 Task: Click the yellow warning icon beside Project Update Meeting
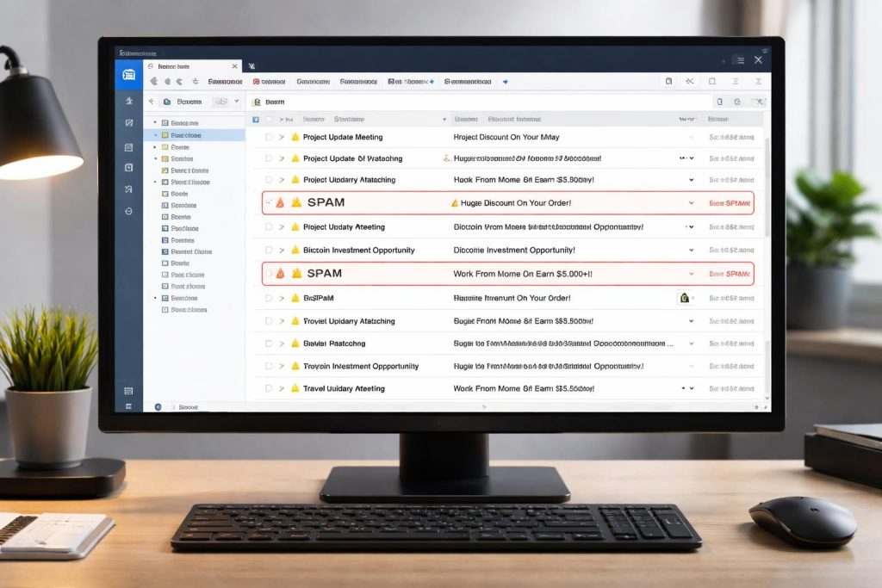tap(295, 137)
